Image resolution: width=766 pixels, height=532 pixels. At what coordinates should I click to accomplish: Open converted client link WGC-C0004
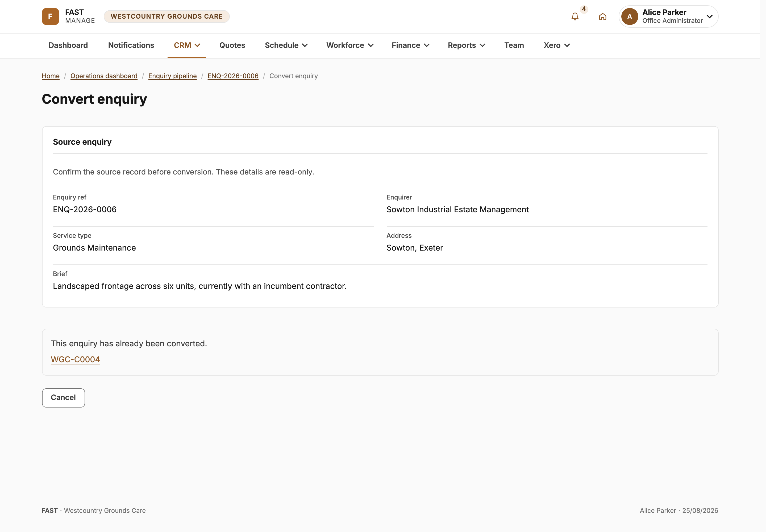point(75,359)
